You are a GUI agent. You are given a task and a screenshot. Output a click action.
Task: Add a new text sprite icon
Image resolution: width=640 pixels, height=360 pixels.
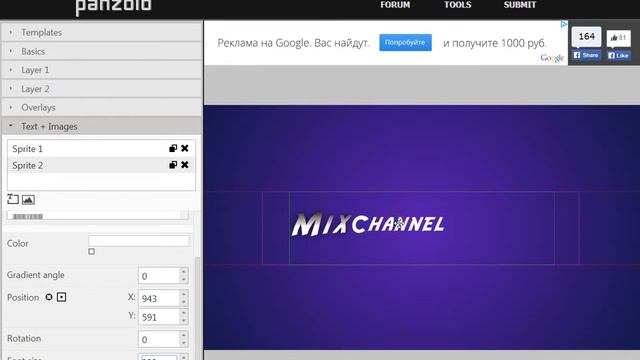tap(13, 199)
